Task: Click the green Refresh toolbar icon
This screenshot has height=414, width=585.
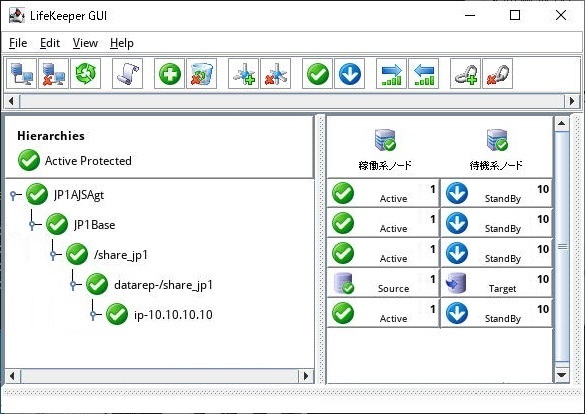Action: 86,73
